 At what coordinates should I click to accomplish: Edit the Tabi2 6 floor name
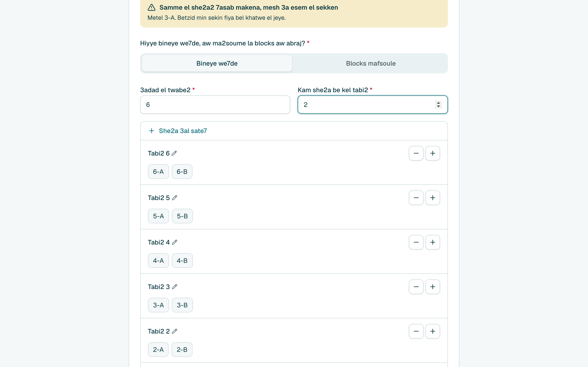click(174, 153)
